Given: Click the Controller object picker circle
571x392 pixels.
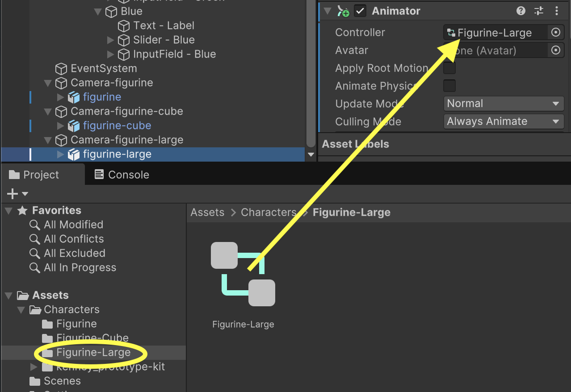Looking at the screenshot, I should pos(555,33).
